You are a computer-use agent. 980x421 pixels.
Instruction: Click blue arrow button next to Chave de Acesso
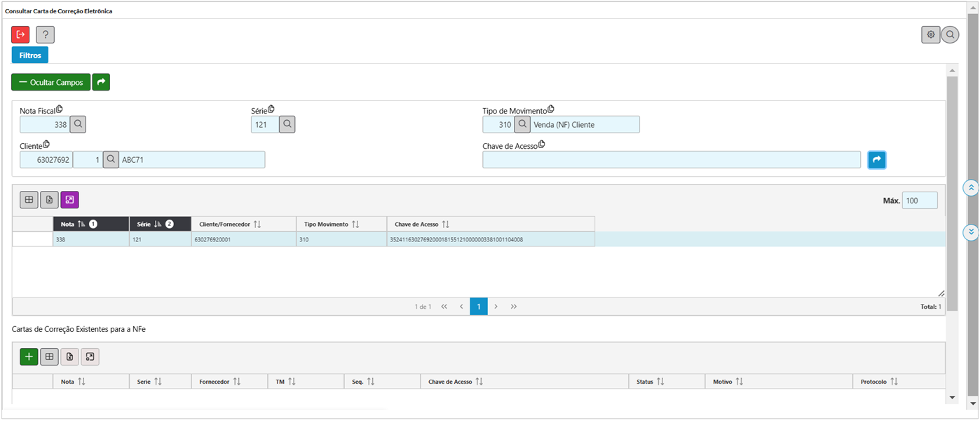coord(876,160)
